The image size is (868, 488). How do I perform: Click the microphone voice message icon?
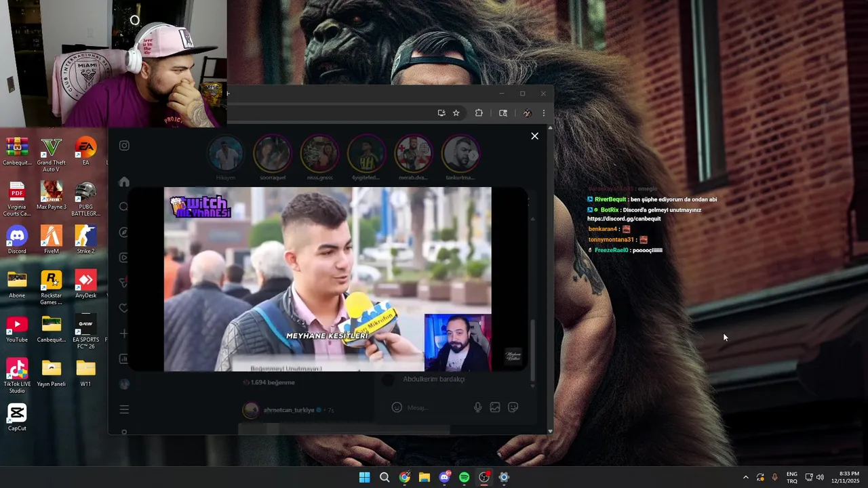coord(478,407)
